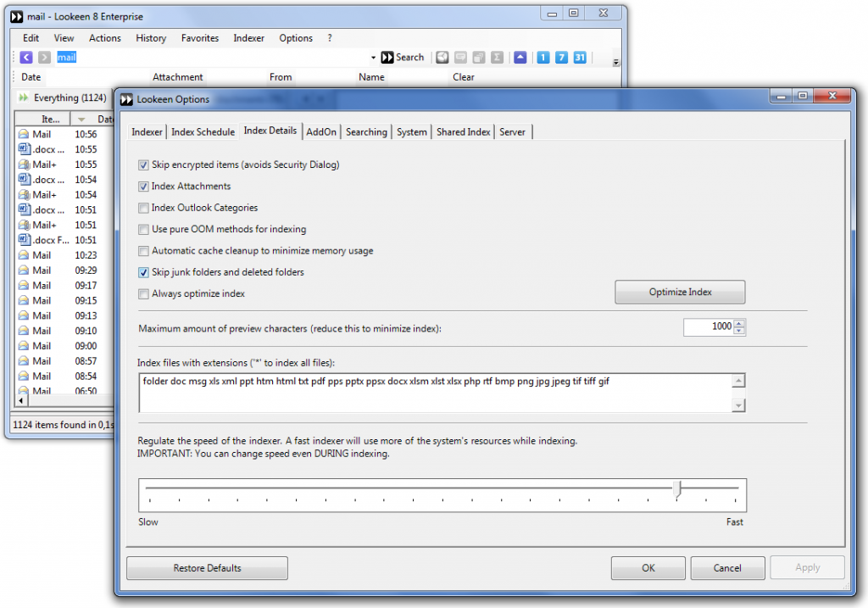868x608 pixels.
Task: Click the purple back navigation arrow
Action: 26,58
